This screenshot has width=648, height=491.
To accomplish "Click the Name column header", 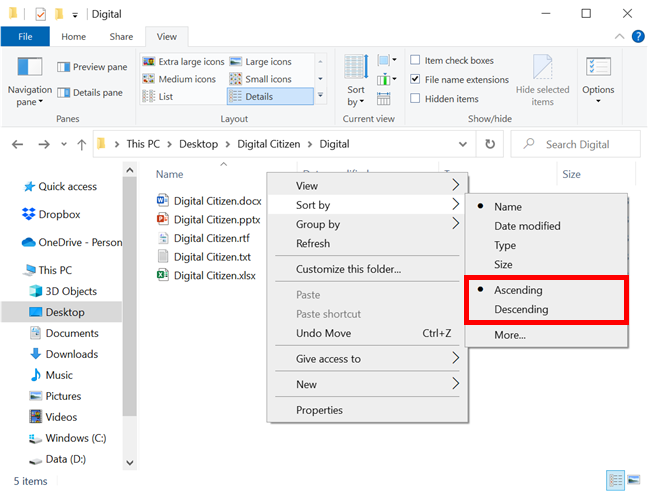I will pyautogui.click(x=169, y=174).
